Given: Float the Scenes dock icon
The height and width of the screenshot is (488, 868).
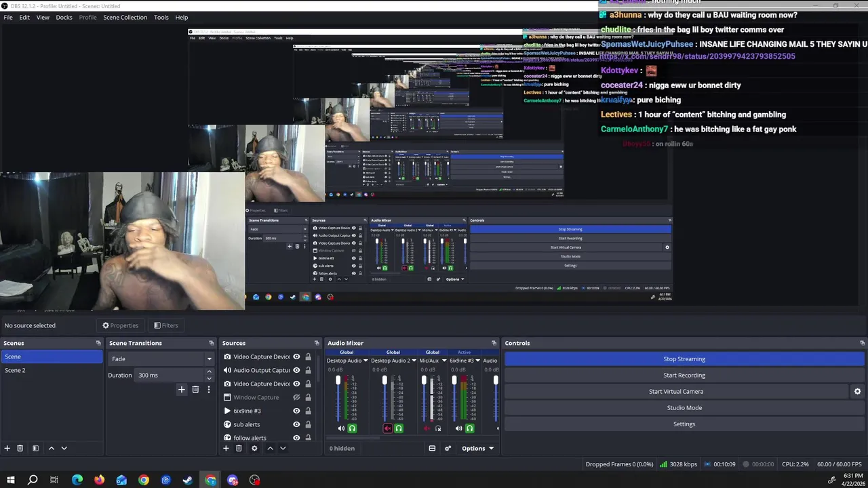Looking at the screenshot, I should tap(98, 343).
